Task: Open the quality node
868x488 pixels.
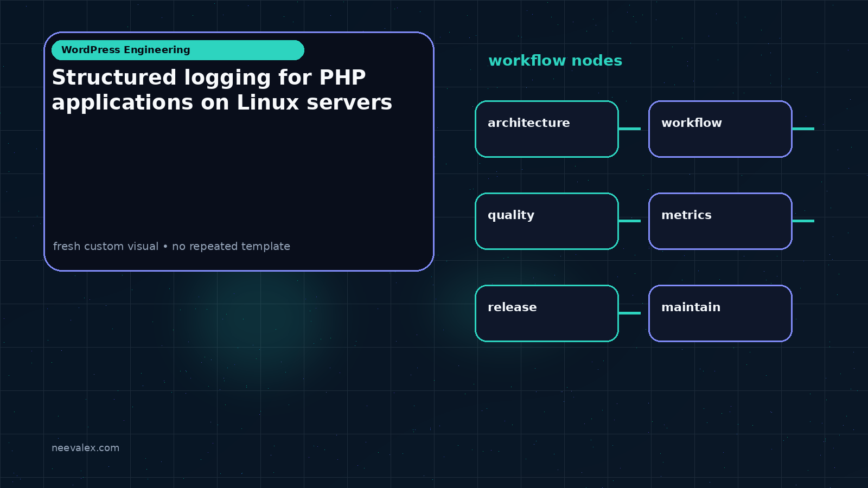Action: [547, 221]
